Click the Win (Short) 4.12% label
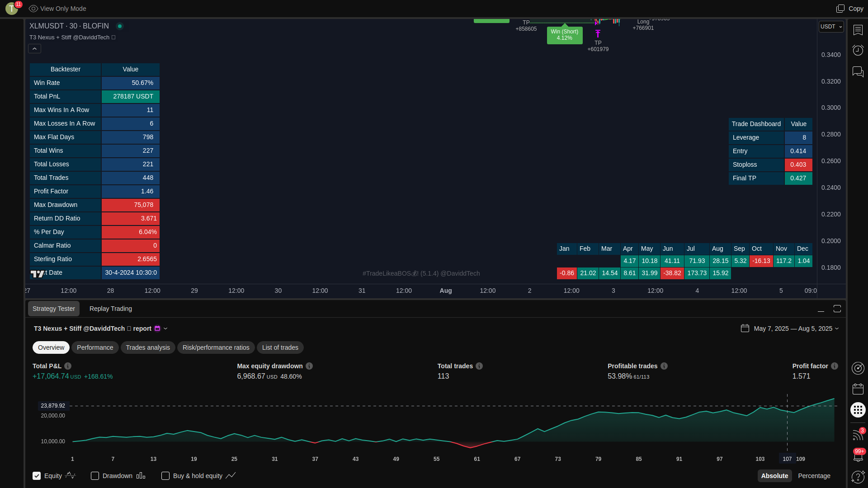868x488 pixels. coord(565,35)
